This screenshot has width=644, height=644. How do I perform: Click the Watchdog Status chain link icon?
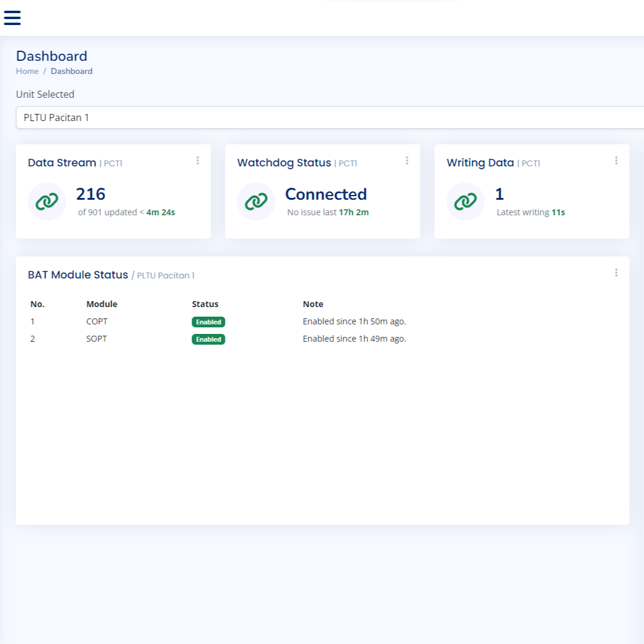click(256, 202)
